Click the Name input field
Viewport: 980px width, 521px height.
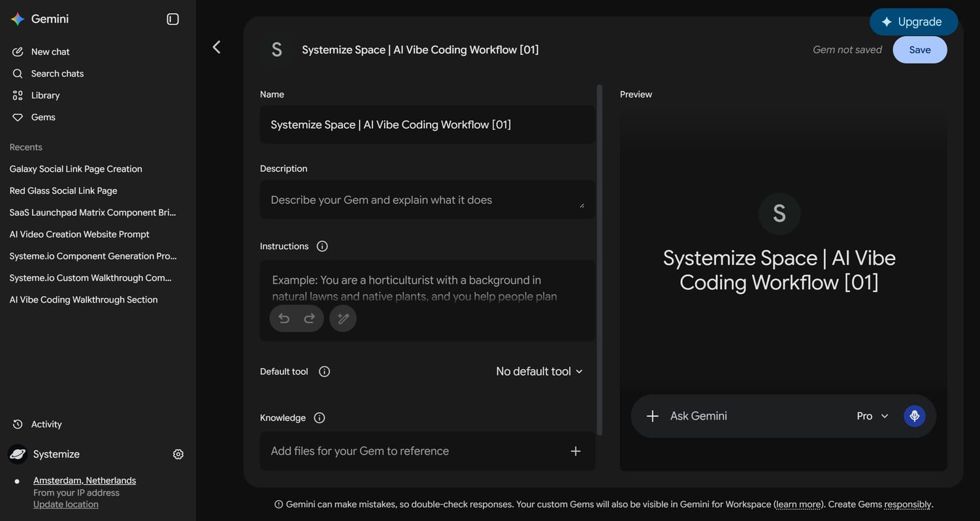coord(427,125)
